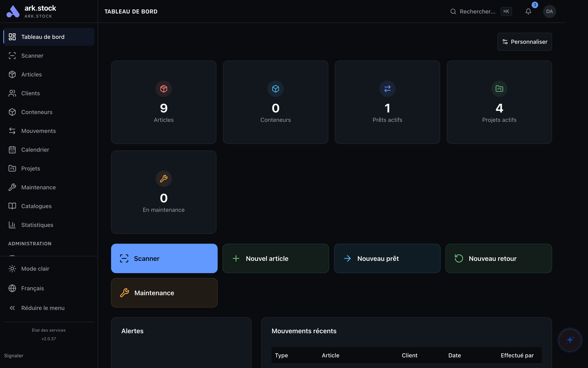Click the Article column header

(x=331, y=355)
